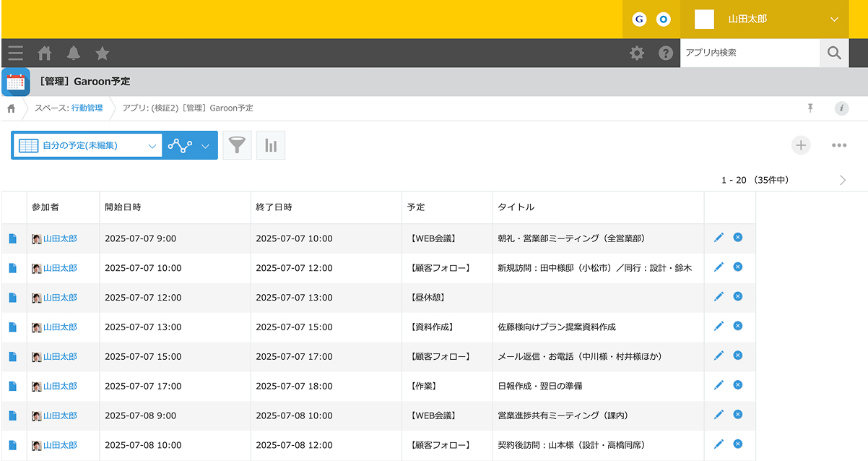The height and width of the screenshot is (461, 868).
Task: Click the plus icon to add record
Action: point(800,145)
